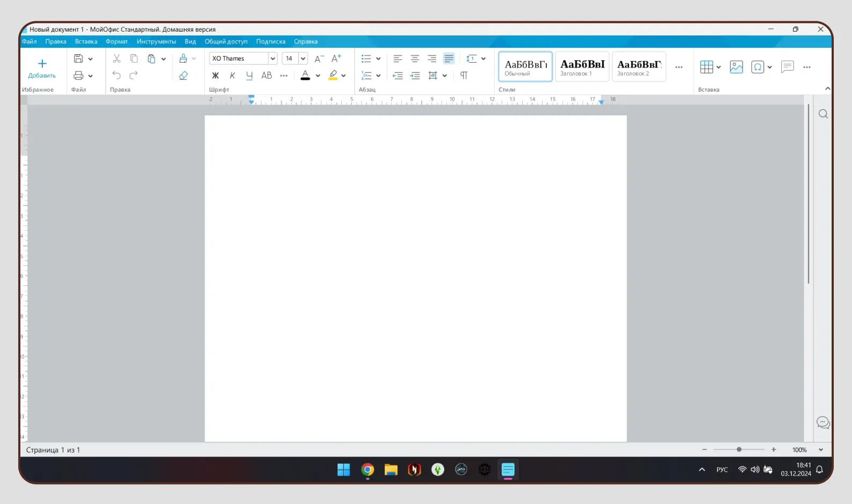Open the XO Thames font dropdown
Viewport: 852px width, 504px height.
[273, 58]
